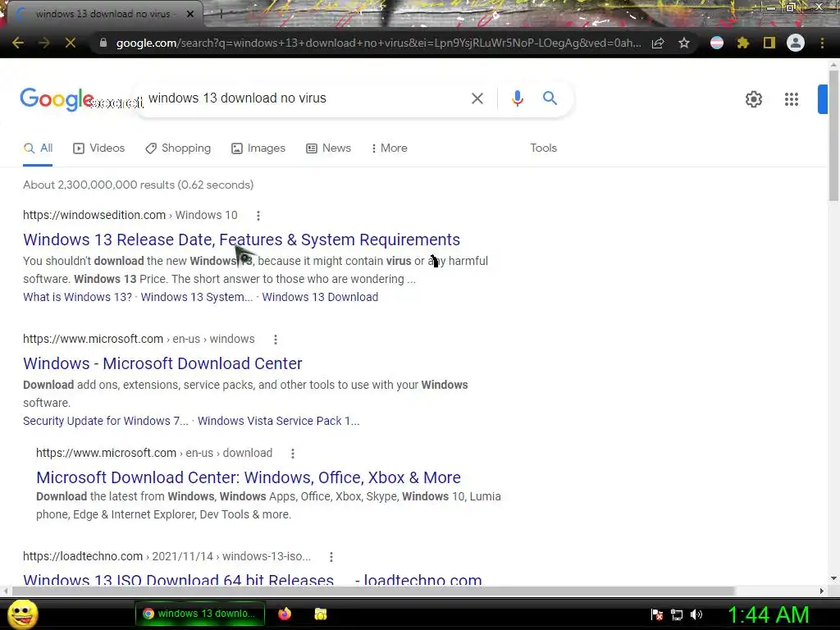Click the blue Sign in button edge
This screenshot has width=840, height=630.
(x=823, y=99)
